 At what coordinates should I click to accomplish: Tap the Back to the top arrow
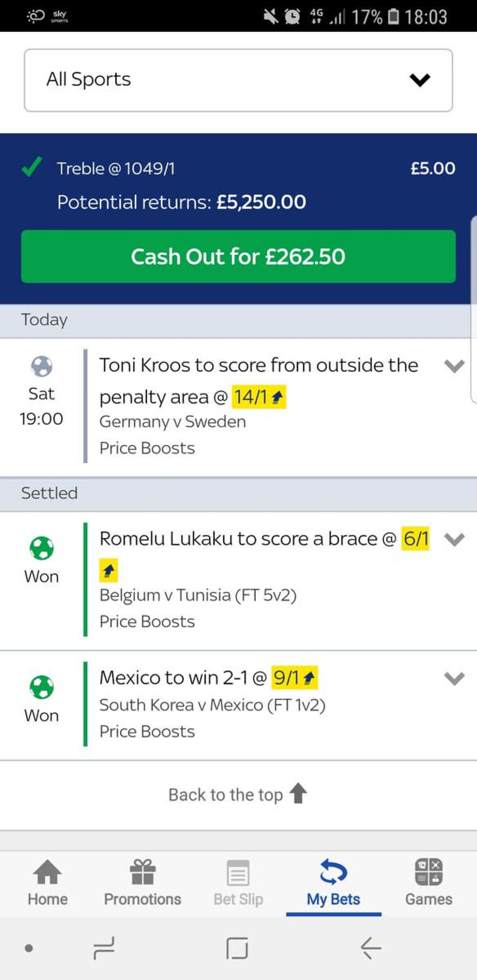pos(298,793)
